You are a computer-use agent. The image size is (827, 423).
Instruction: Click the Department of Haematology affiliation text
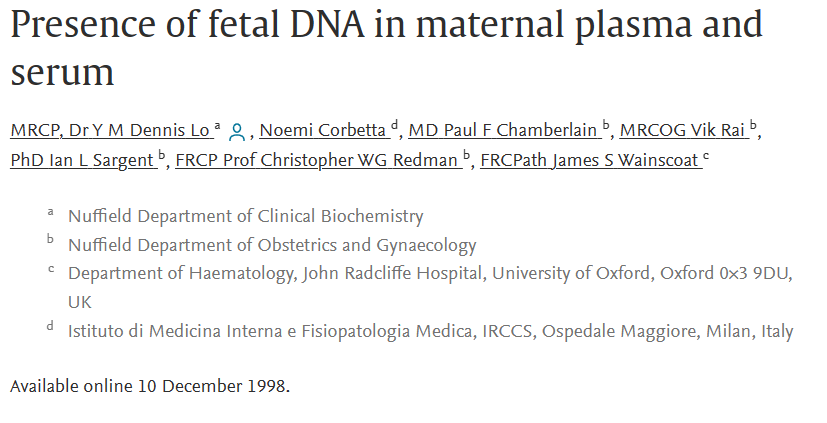[x=430, y=287]
